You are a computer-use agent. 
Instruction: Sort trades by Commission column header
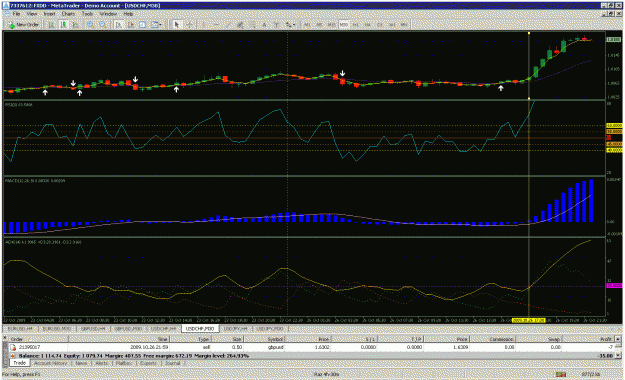(x=492, y=339)
